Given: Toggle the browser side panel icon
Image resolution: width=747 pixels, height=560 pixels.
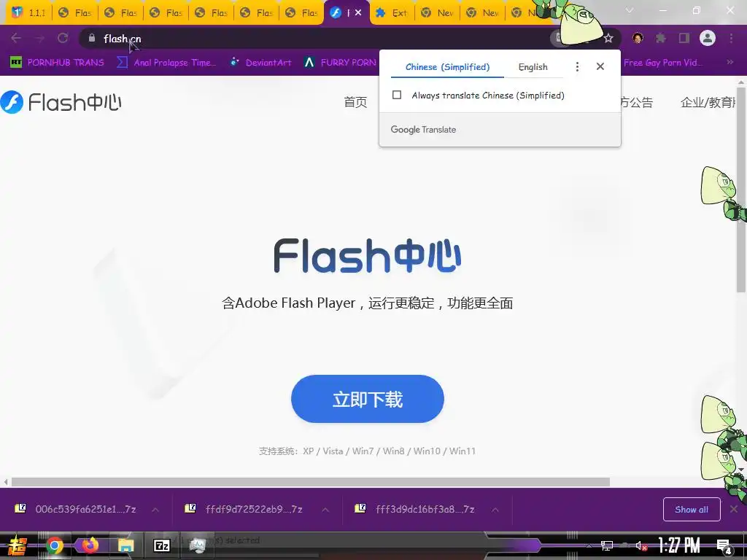Looking at the screenshot, I should 684,38.
